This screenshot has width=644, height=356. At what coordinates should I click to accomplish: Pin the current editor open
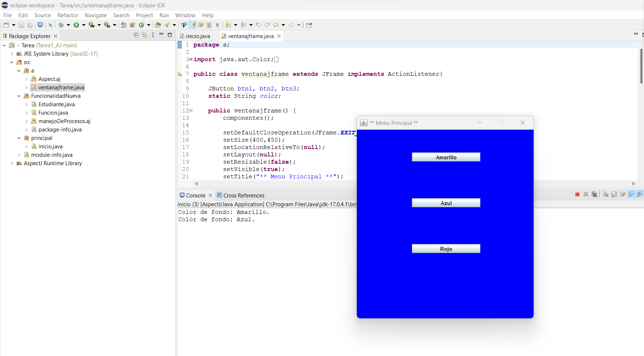click(308, 25)
